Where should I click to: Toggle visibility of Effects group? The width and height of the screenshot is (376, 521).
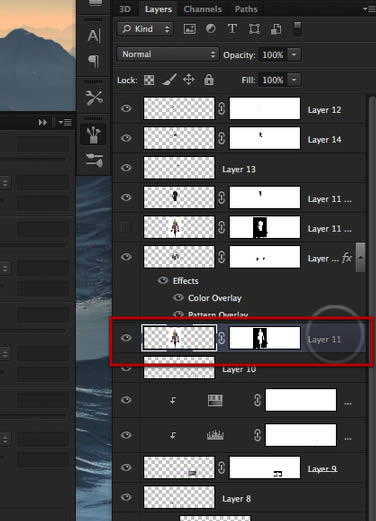pos(163,280)
